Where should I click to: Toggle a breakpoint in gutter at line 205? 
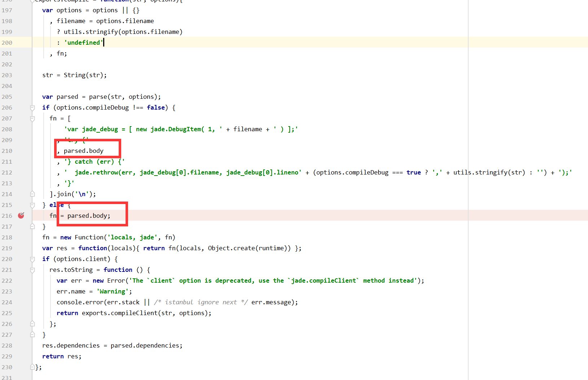click(21, 97)
